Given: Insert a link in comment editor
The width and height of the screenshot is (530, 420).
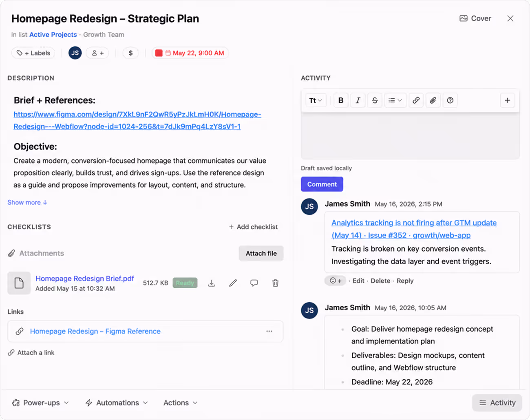Looking at the screenshot, I should [x=416, y=100].
